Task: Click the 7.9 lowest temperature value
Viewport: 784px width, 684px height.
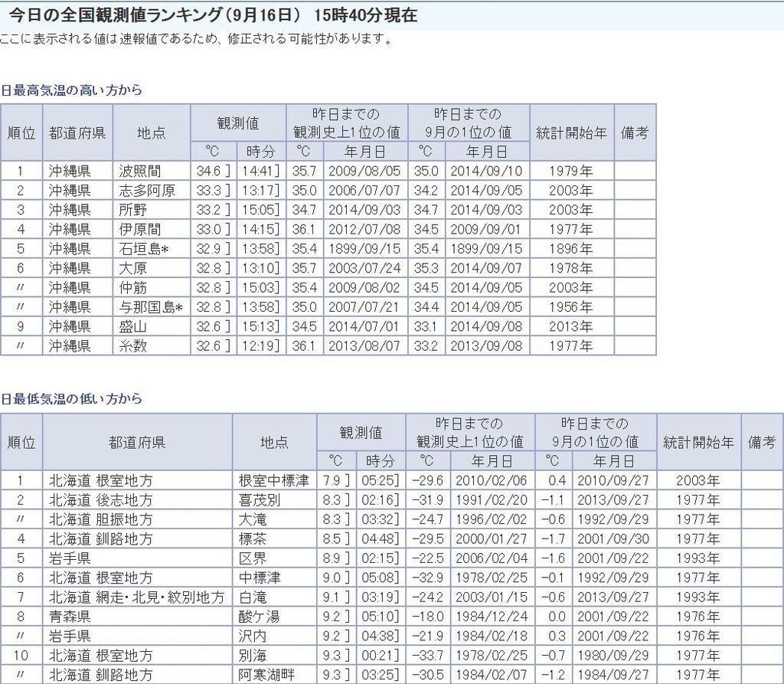Action: (x=333, y=480)
